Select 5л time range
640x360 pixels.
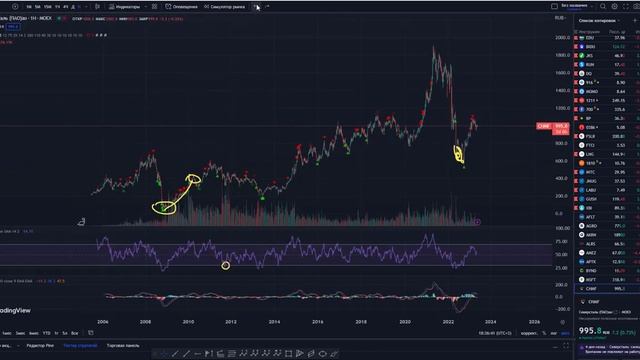tap(64, 333)
